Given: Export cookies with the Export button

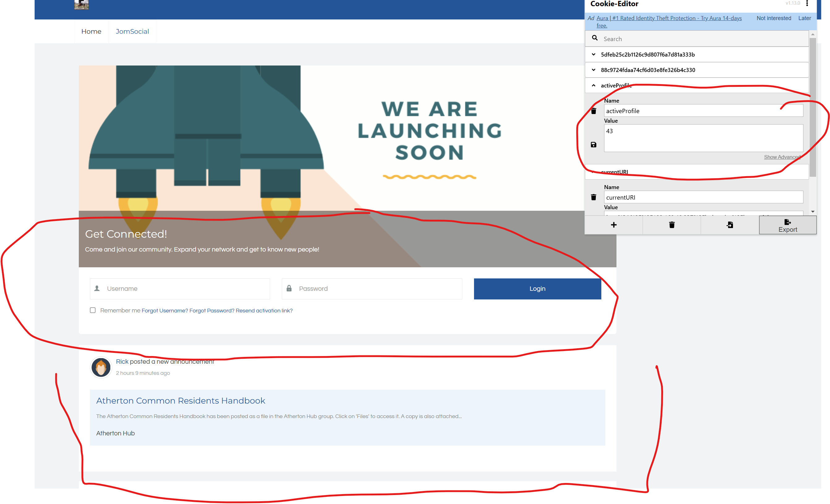Looking at the screenshot, I should pos(788,225).
